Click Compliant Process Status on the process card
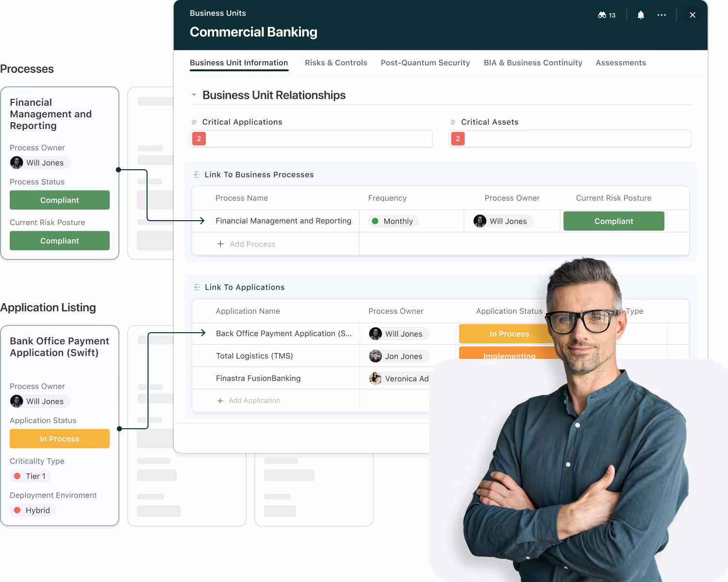728x582 pixels. 60,200
